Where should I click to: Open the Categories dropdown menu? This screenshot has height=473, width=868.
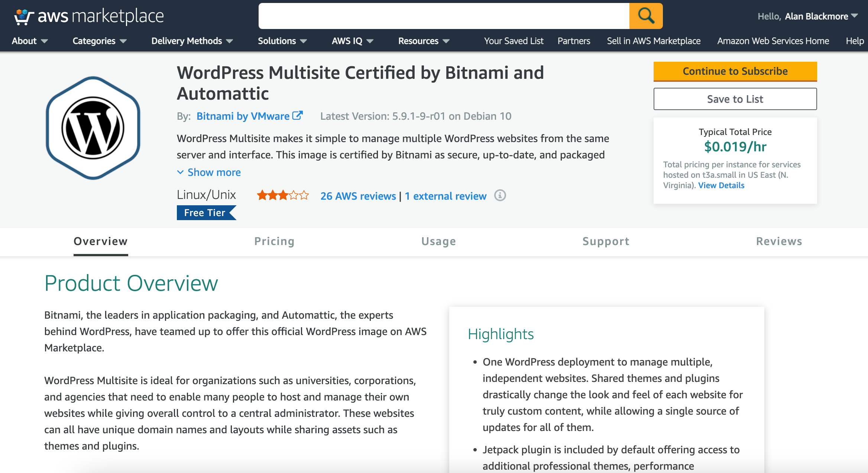[x=100, y=41]
